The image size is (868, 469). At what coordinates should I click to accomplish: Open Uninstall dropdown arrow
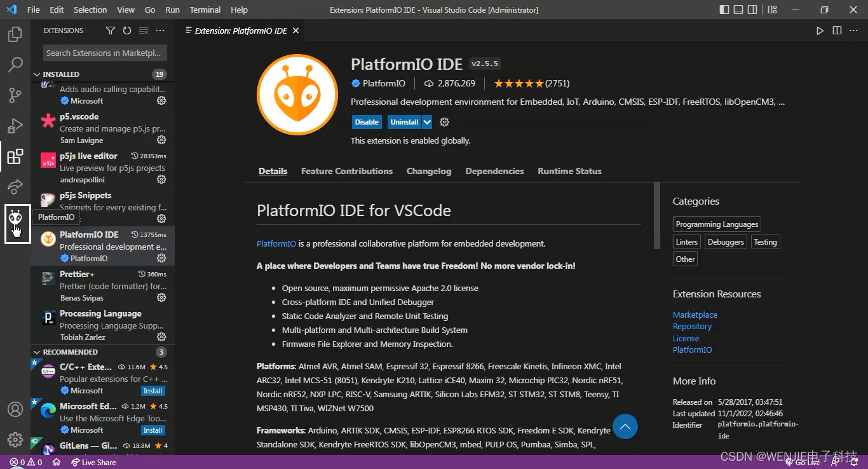[427, 122]
